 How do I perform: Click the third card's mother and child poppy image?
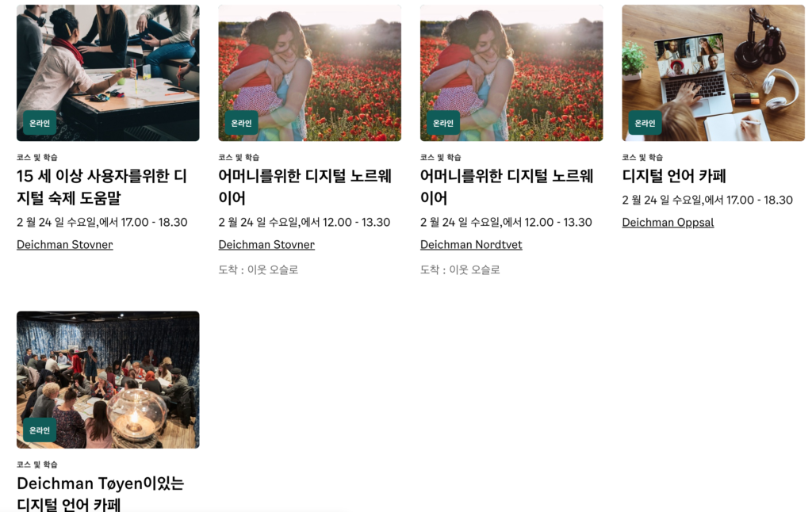coord(511,73)
